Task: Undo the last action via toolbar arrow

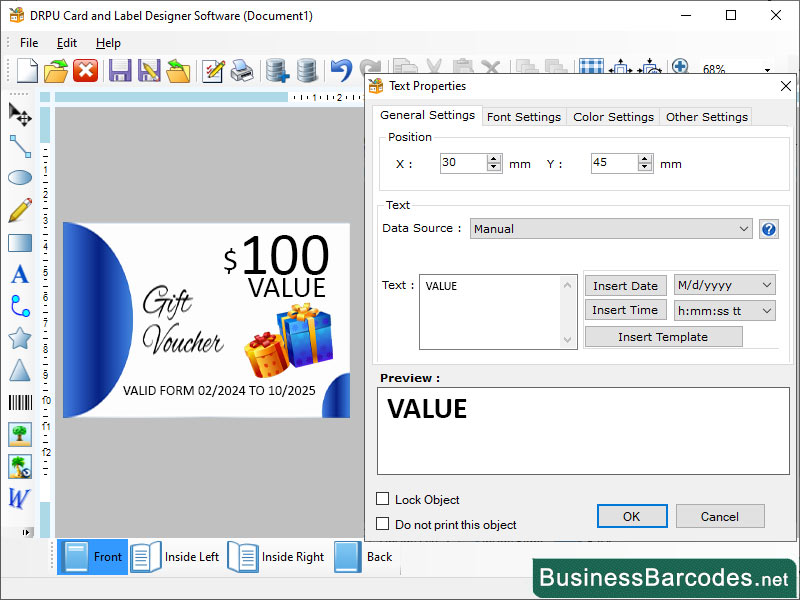Action: coord(340,70)
